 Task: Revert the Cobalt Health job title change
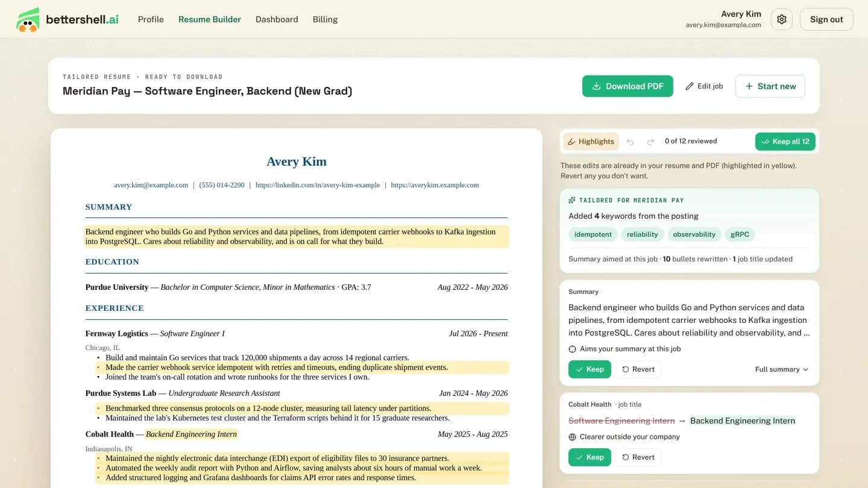[x=638, y=457]
